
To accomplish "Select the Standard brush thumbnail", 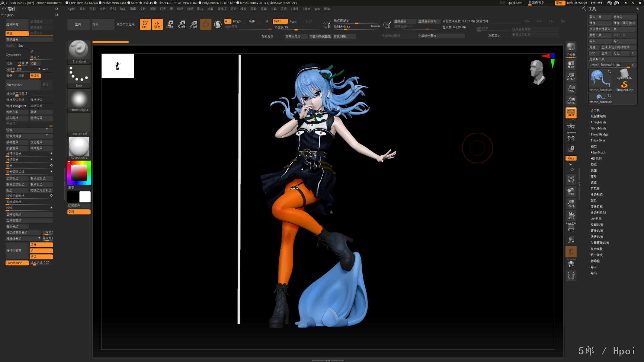I will tap(79, 52).
